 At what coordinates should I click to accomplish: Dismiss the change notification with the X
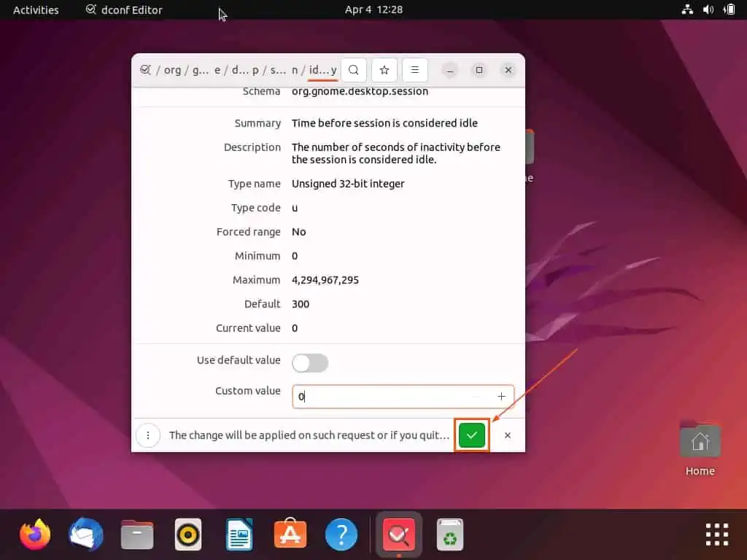tap(507, 435)
